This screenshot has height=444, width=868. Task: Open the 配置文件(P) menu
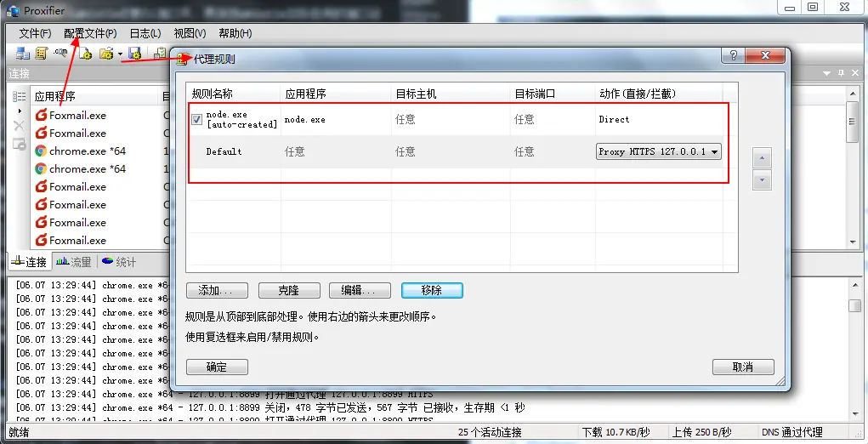click(90, 33)
